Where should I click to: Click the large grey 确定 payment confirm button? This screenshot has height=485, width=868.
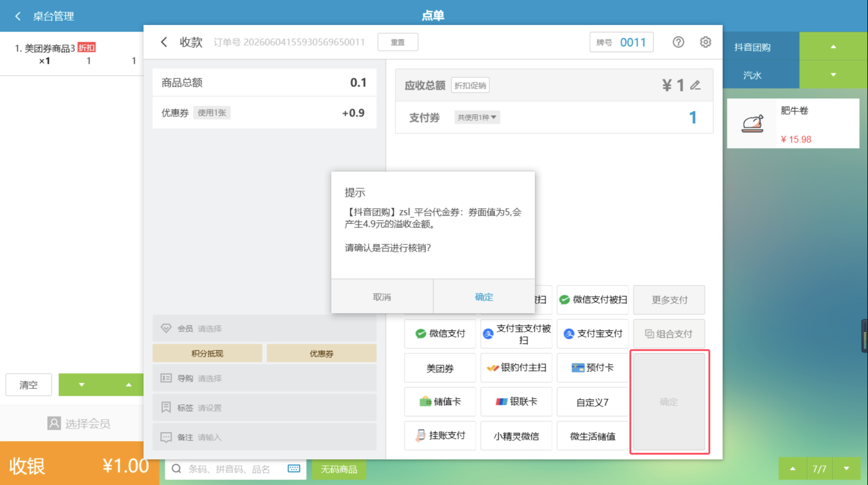click(669, 402)
